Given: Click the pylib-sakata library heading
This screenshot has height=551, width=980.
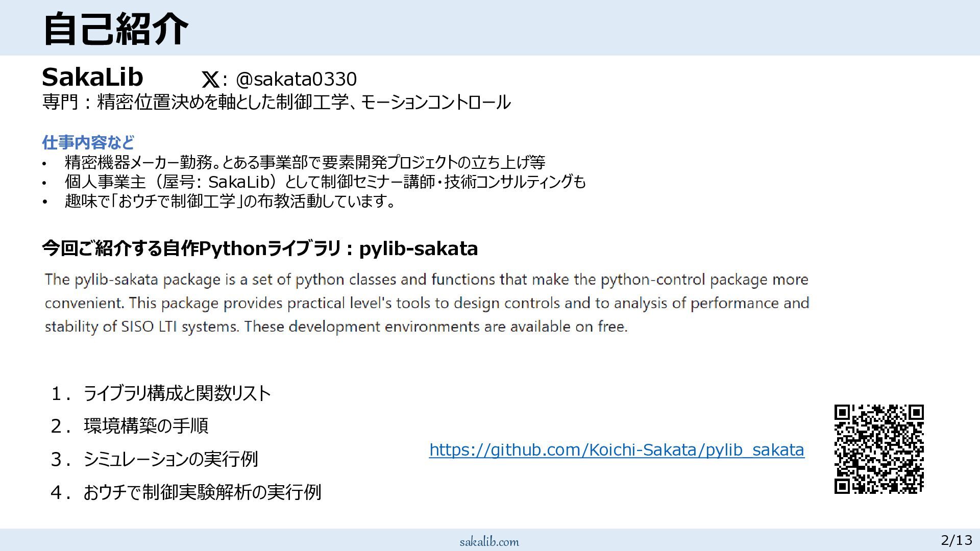Looking at the screenshot, I should click(259, 248).
